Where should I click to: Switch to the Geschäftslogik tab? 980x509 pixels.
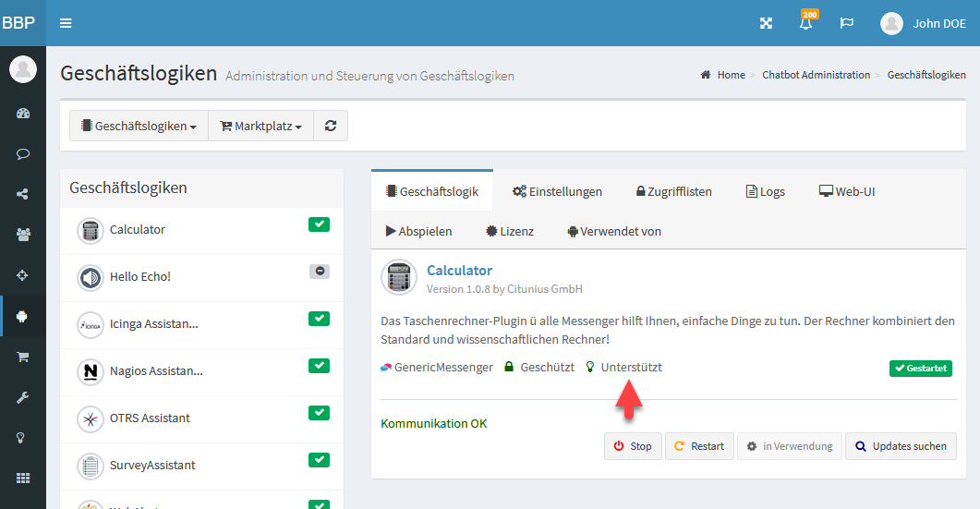coord(432,191)
